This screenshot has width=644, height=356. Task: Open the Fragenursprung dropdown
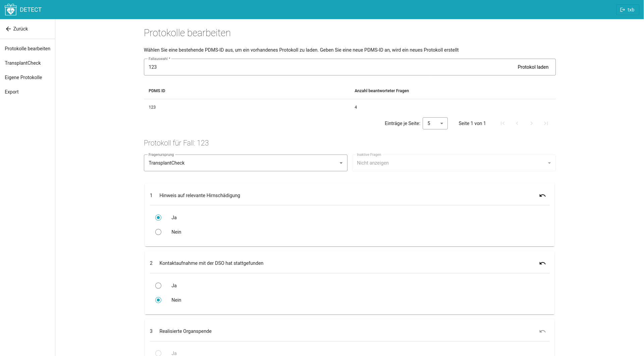click(245, 163)
